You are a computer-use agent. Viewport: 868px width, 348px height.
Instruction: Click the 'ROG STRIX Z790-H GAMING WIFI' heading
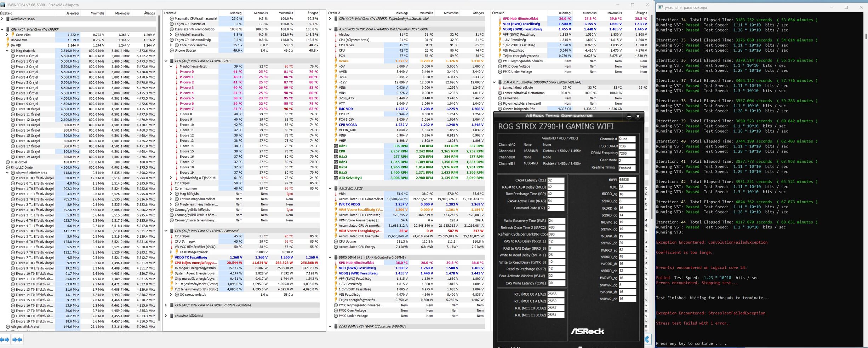[556, 126]
